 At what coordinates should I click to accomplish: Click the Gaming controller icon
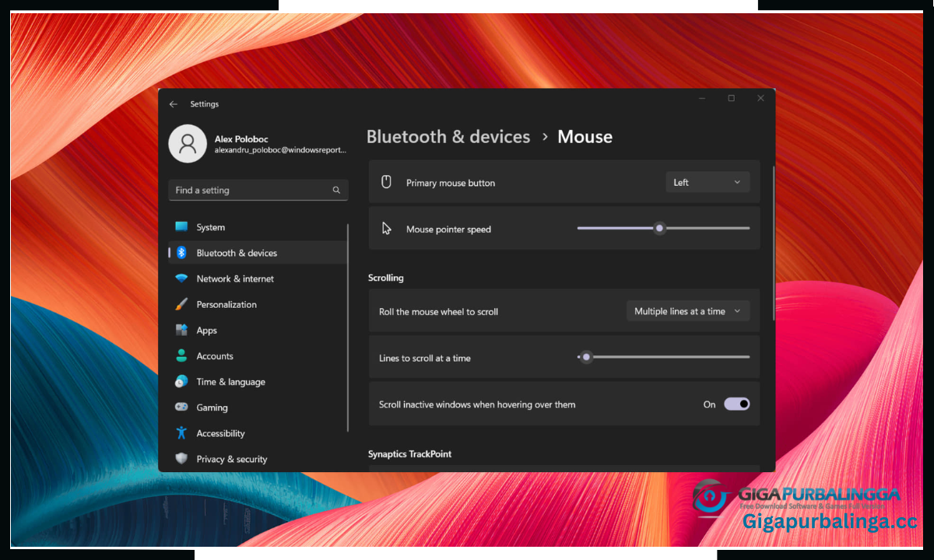(181, 407)
